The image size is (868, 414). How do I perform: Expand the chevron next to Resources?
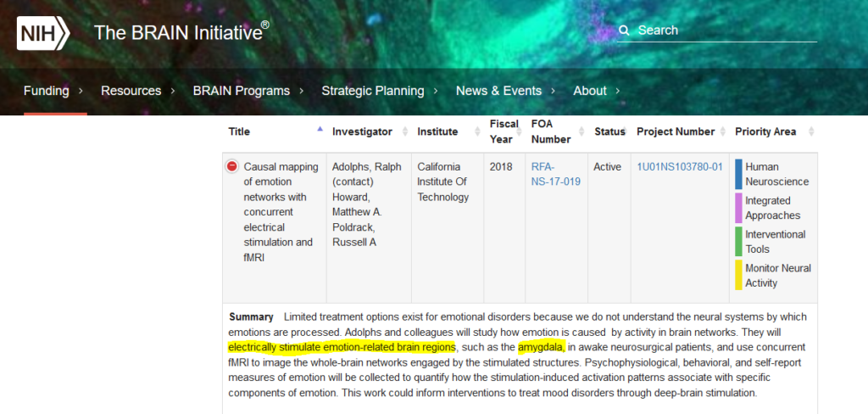point(173,91)
